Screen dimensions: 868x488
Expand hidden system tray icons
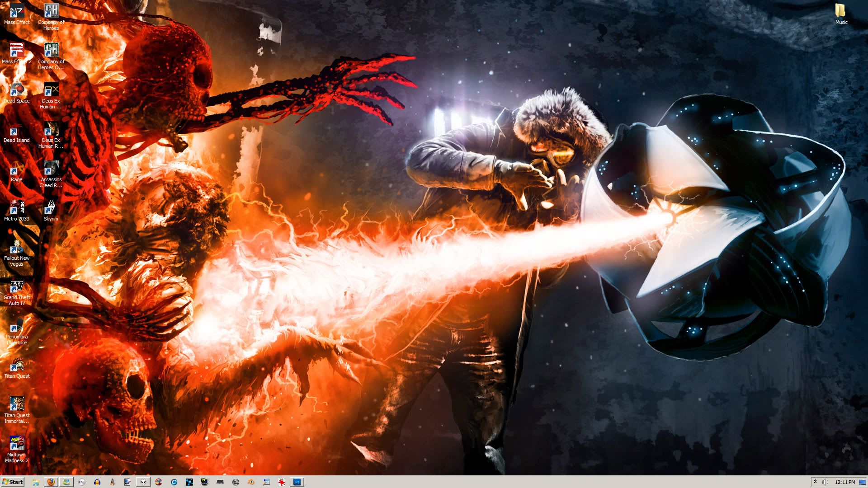point(815,482)
